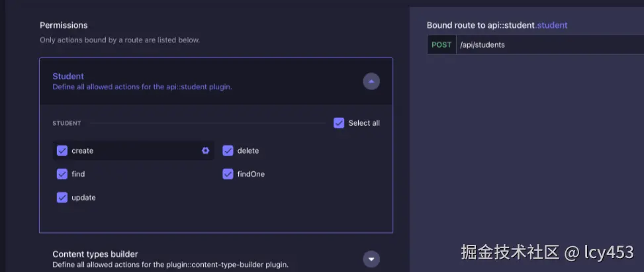
Task: Expand the Content types builder chevron
Action: pyautogui.click(x=371, y=259)
